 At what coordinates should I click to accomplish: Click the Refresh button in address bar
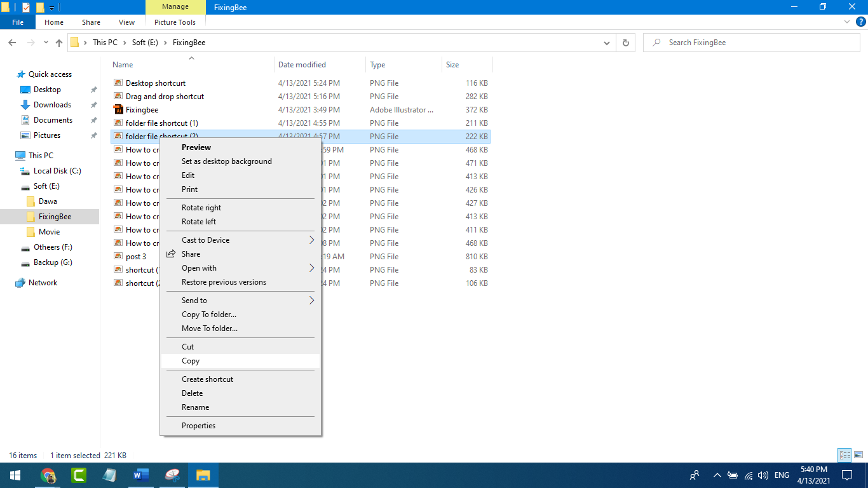[x=625, y=43]
